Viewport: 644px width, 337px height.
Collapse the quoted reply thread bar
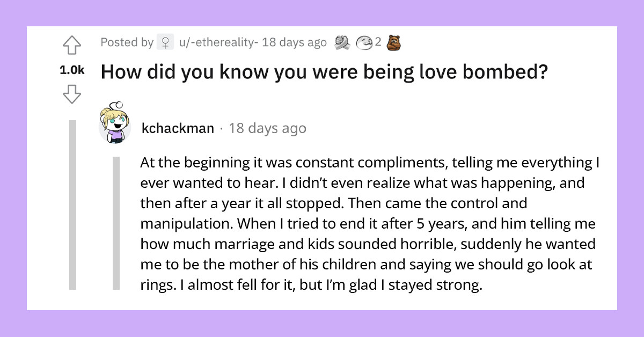[116, 223]
